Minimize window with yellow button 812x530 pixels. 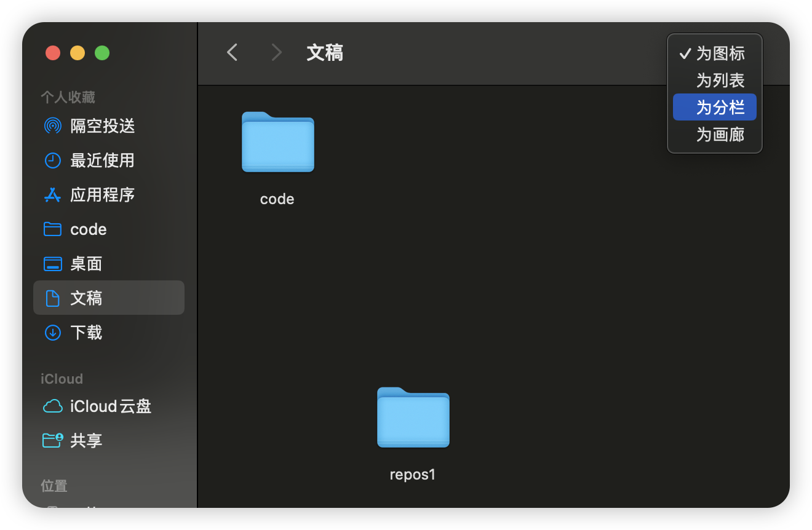click(78, 53)
